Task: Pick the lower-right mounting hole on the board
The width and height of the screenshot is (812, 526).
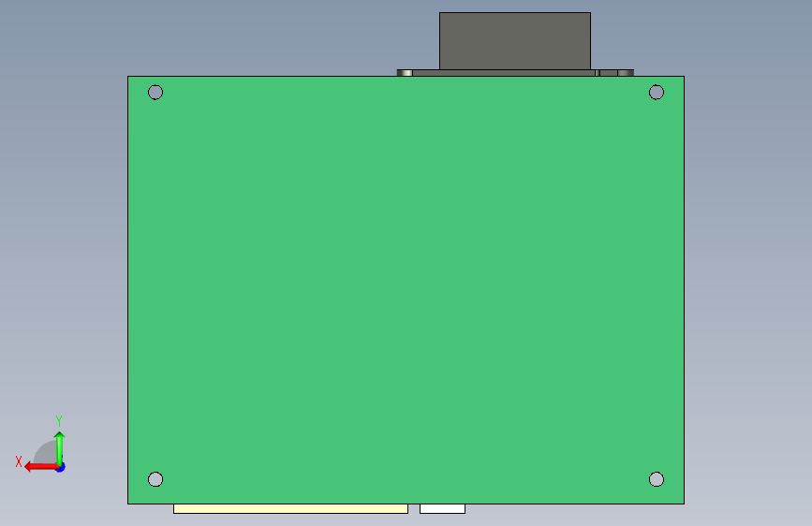Action: click(x=657, y=479)
